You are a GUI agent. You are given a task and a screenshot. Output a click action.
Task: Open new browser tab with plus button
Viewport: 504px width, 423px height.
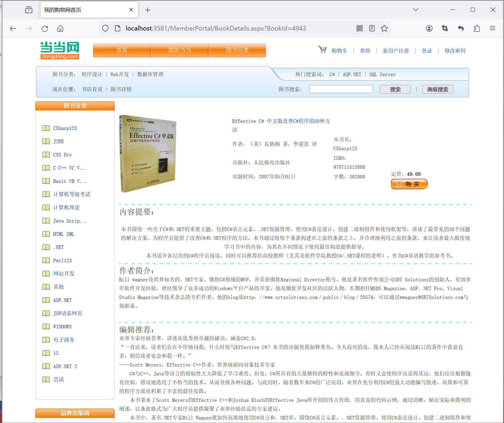[148, 10]
